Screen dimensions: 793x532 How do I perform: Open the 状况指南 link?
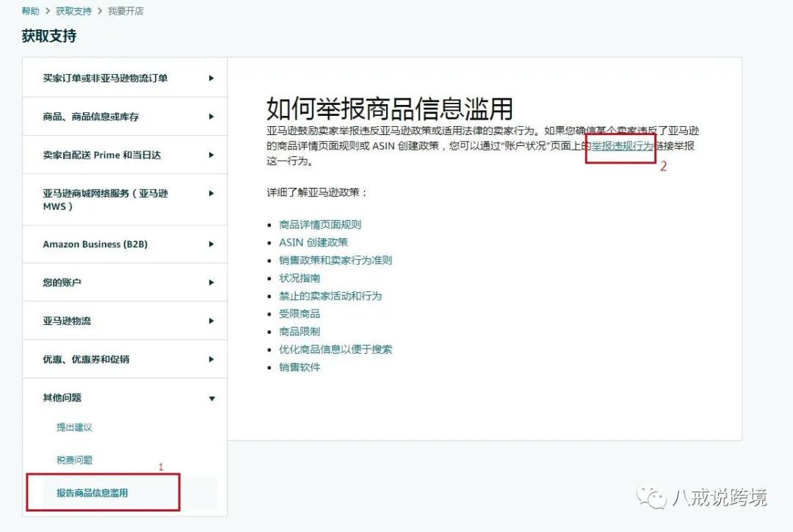(300, 278)
